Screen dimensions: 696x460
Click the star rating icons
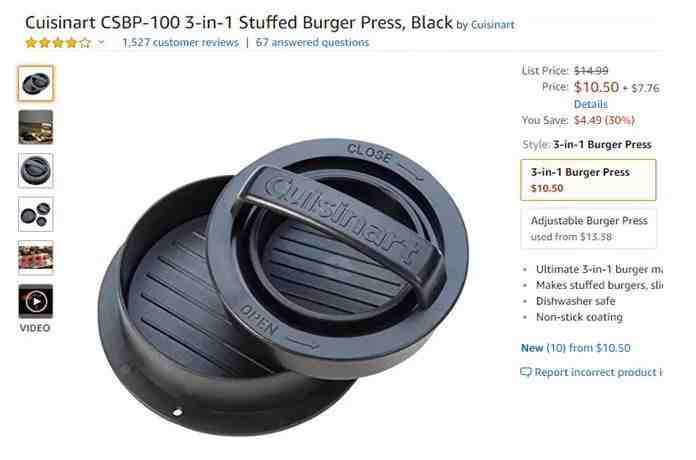click(x=58, y=43)
